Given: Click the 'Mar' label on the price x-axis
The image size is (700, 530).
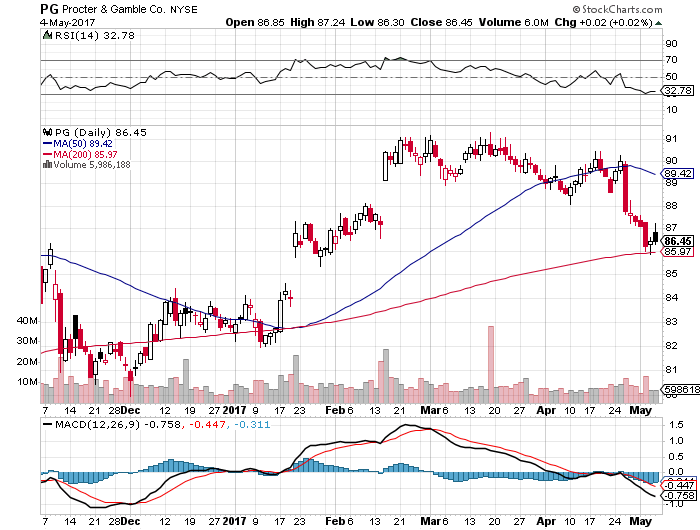Looking at the screenshot, I should (x=431, y=410).
